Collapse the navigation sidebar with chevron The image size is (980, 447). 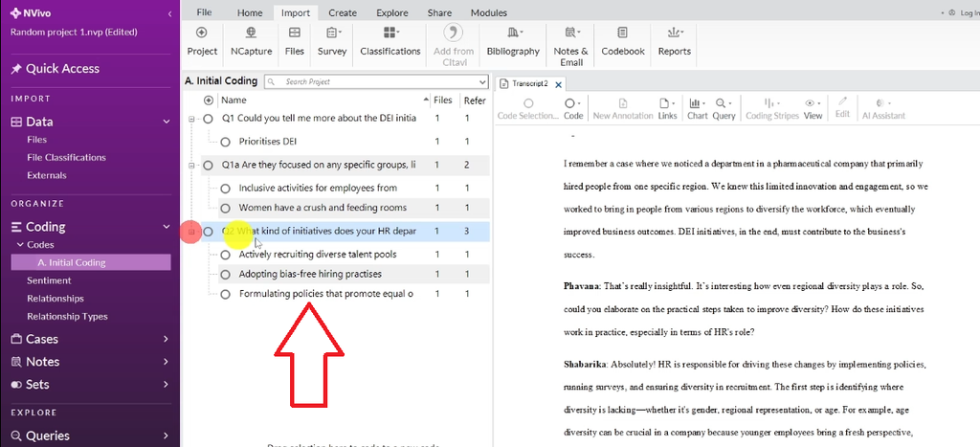point(170,13)
